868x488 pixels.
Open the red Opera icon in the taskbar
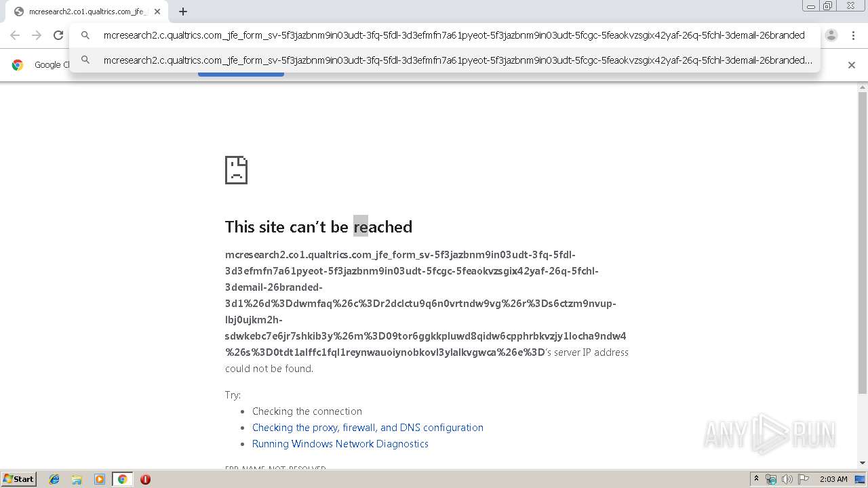(145, 479)
